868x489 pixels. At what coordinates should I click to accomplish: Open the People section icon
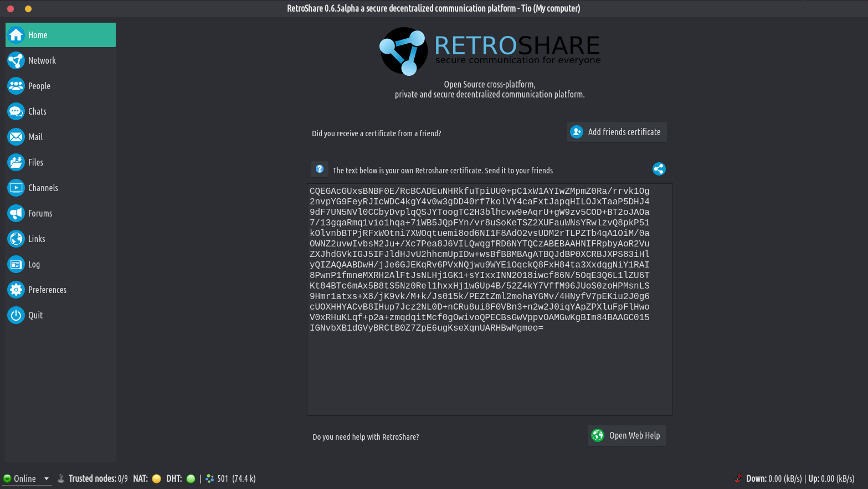click(16, 86)
